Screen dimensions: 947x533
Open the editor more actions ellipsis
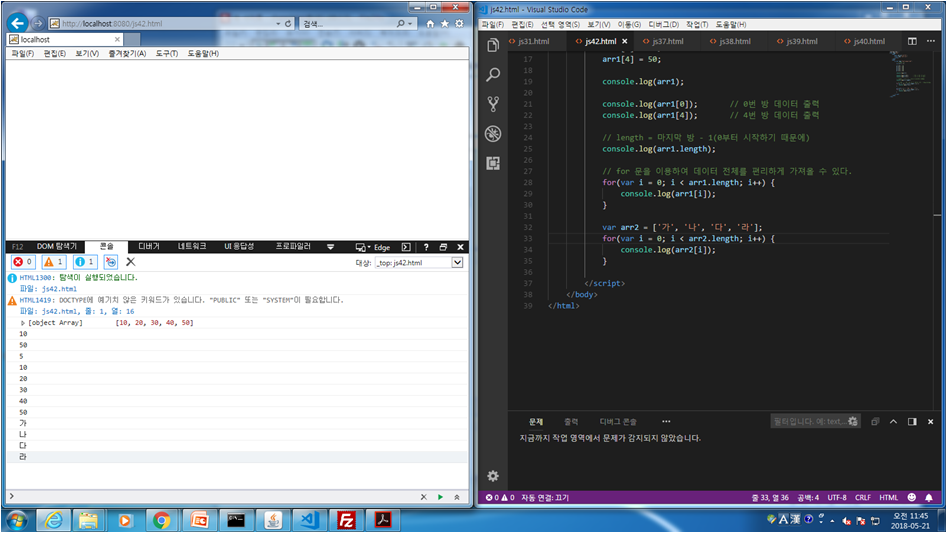pos(931,41)
